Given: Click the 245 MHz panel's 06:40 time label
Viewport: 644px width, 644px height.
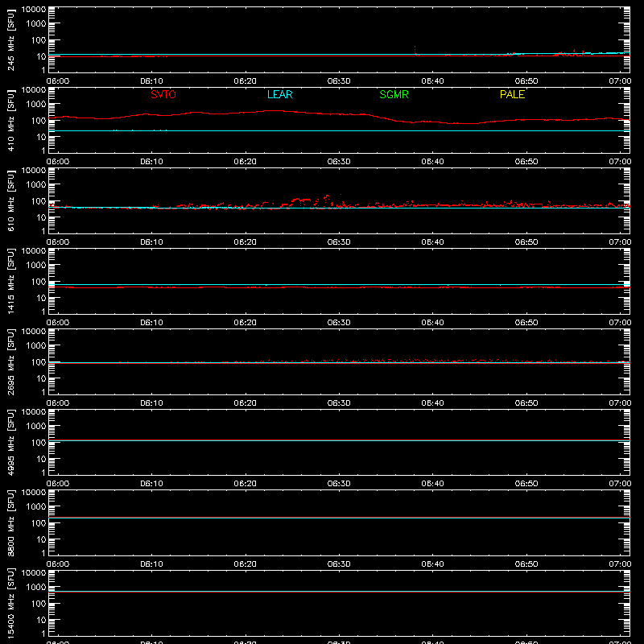Looking at the screenshot, I should pyautogui.click(x=432, y=81).
